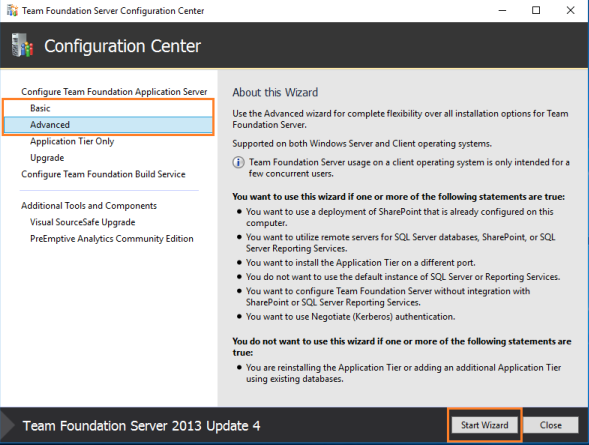Image resolution: width=589 pixels, height=445 pixels.
Task: Choose Application Tier Only option
Action: [x=72, y=141]
